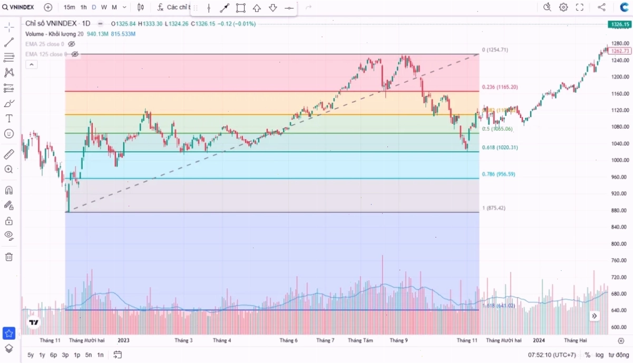
Task: Toggle visibility of EMA 25 indicator
Action: [72, 44]
